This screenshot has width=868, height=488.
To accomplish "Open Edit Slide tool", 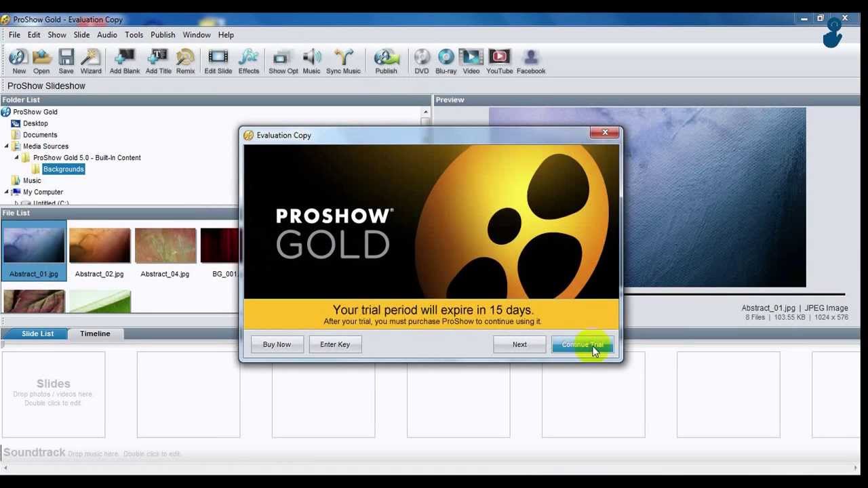I will pyautogui.click(x=218, y=62).
